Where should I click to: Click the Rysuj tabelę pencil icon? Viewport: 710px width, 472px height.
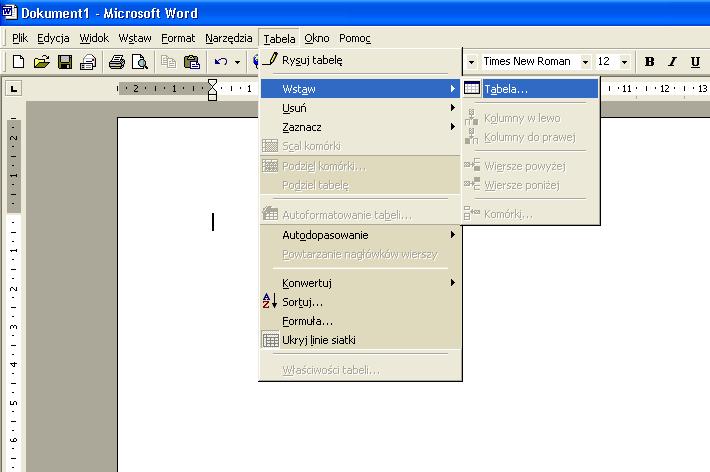pos(270,59)
